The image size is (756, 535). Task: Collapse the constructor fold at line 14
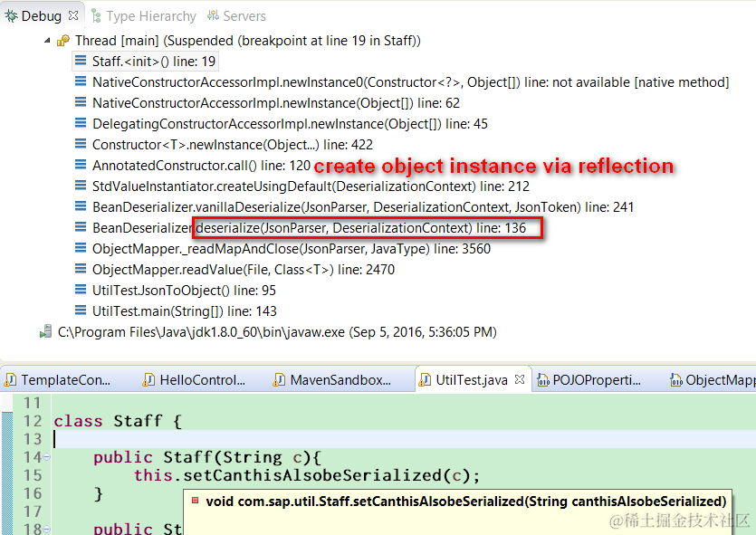[46, 456]
